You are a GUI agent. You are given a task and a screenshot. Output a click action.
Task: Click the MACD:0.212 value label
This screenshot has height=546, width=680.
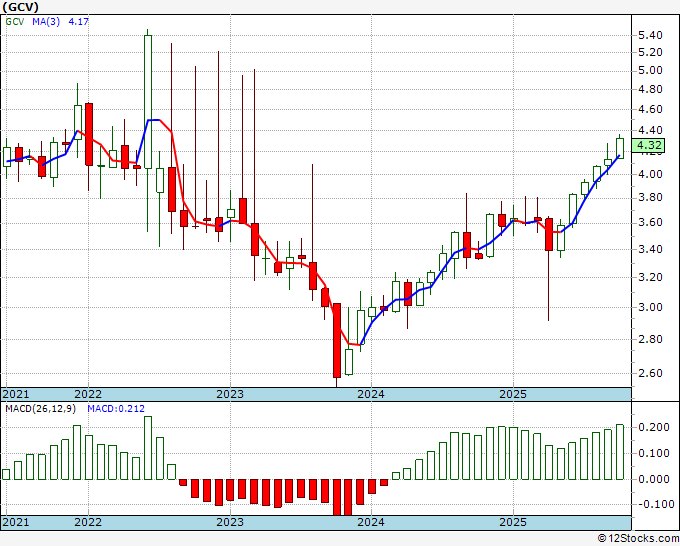116,409
